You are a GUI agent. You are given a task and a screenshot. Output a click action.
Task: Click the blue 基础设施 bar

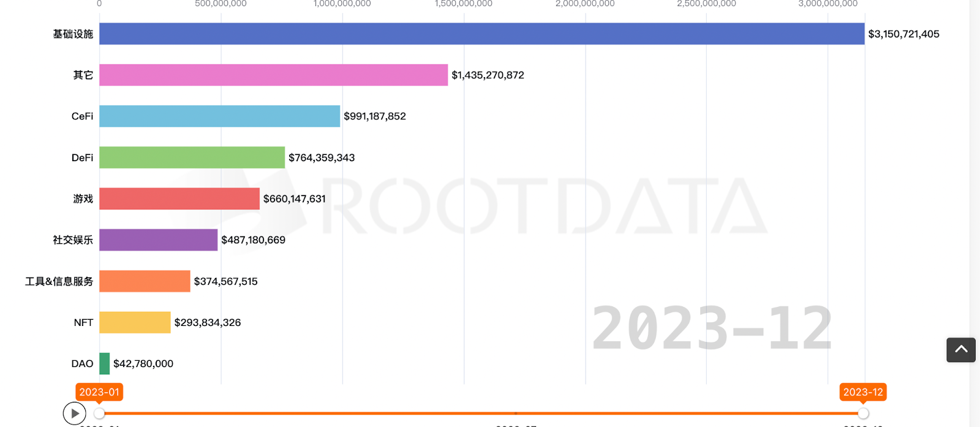pos(481,34)
